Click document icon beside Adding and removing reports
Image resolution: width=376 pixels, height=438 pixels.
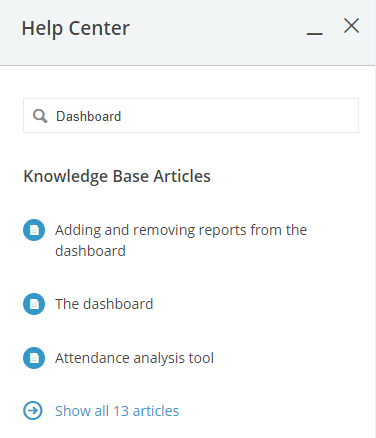34,230
